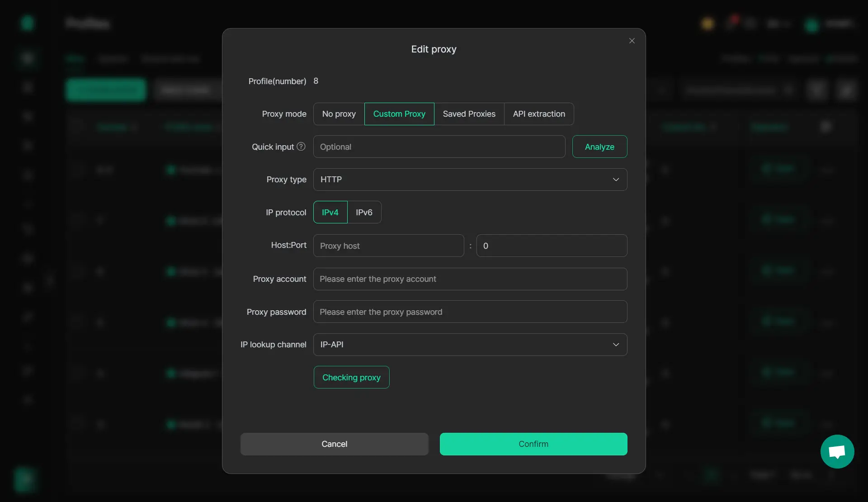Switch IP protocol to IPv6
The width and height of the screenshot is (868, 502).
click(364, 212)
